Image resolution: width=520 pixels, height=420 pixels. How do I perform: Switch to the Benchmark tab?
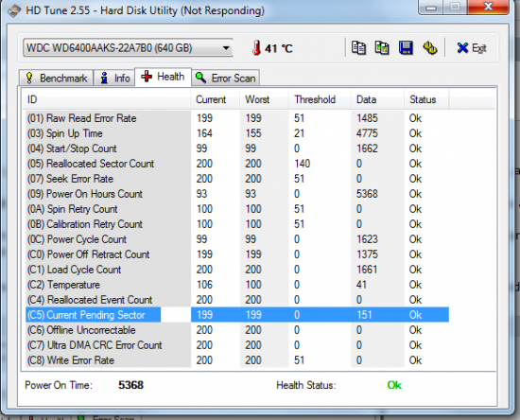coord(57,79)
